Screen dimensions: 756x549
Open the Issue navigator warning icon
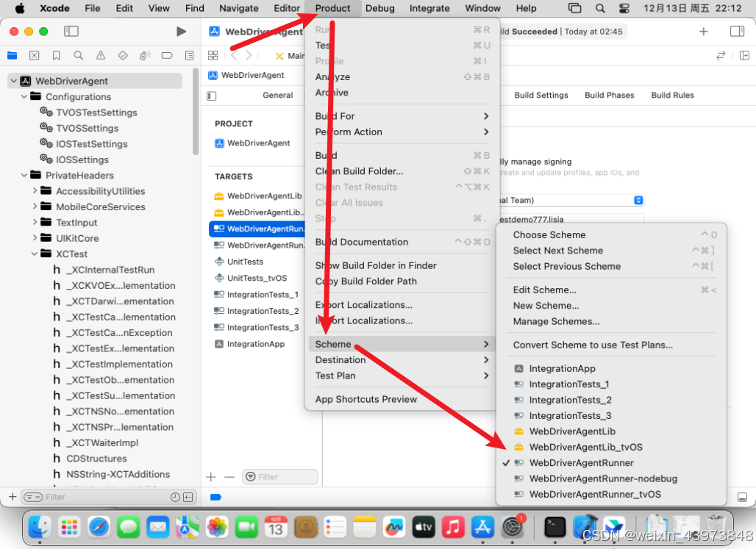pyautogui.click(x=100, y=55)
